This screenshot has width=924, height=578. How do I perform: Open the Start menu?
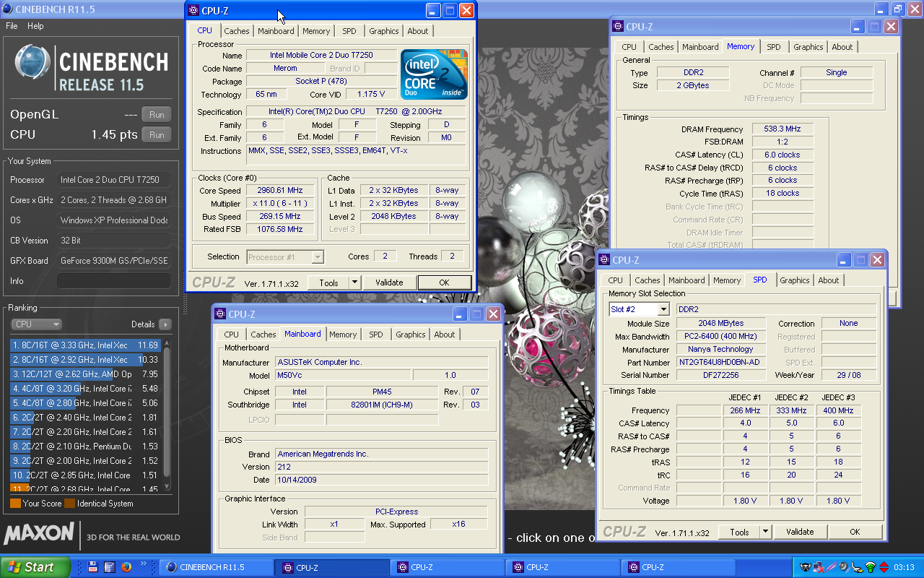coord(35,567)
